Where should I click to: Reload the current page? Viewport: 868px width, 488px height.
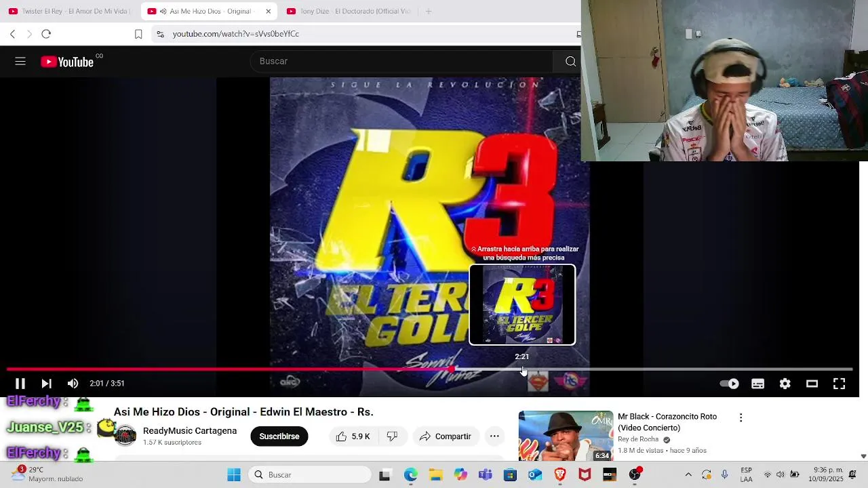46,34
